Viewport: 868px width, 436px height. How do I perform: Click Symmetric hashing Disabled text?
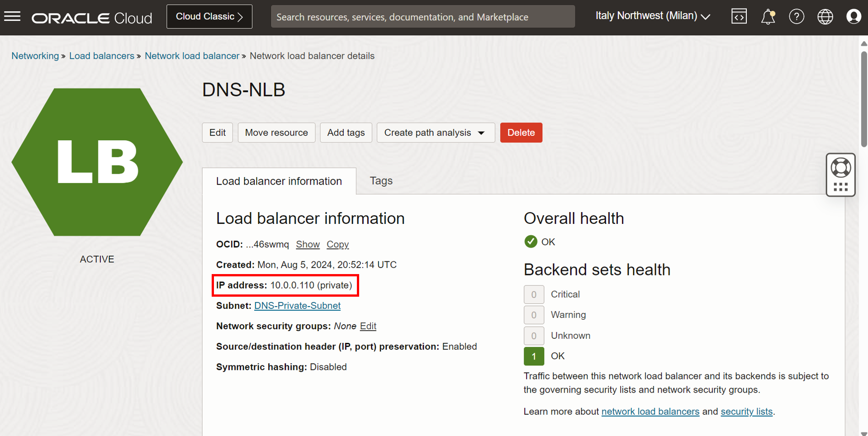(x=281, y=367)
